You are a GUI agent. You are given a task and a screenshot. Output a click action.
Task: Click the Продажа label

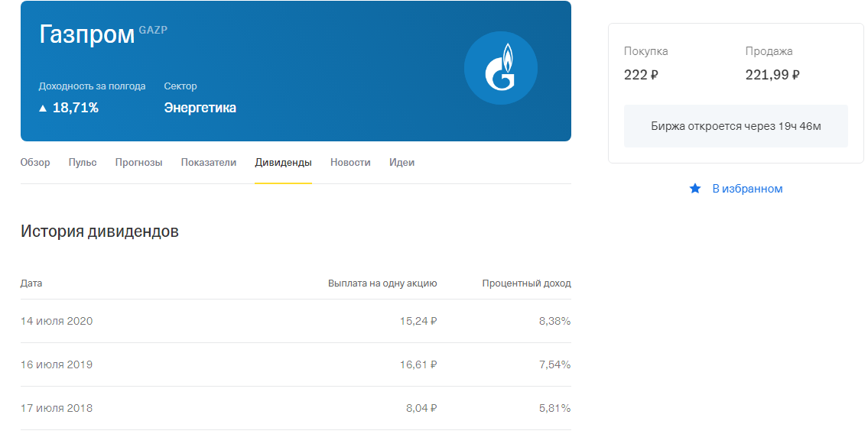click(x=769, y=51)
